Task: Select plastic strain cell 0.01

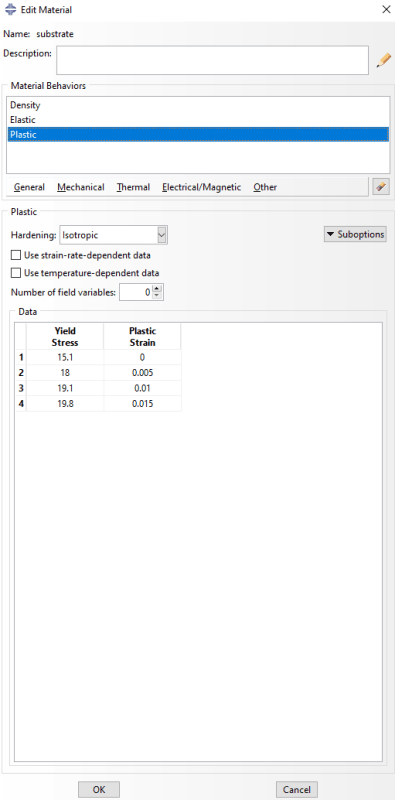Action: (x=142, y=388)
